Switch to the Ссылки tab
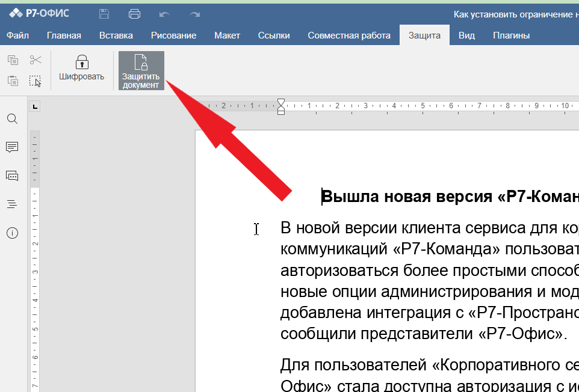 pos(274,35)
